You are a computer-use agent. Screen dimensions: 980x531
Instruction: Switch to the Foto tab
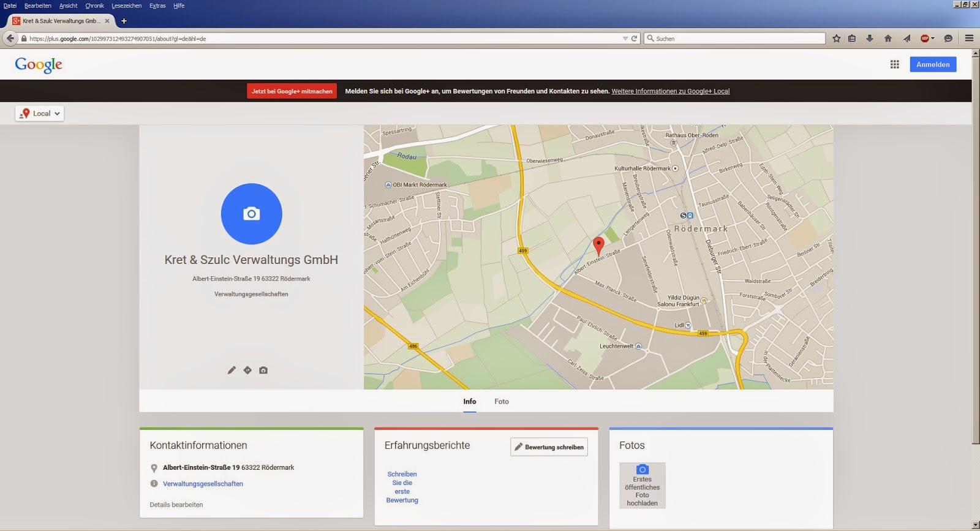(x=502, y=401)
